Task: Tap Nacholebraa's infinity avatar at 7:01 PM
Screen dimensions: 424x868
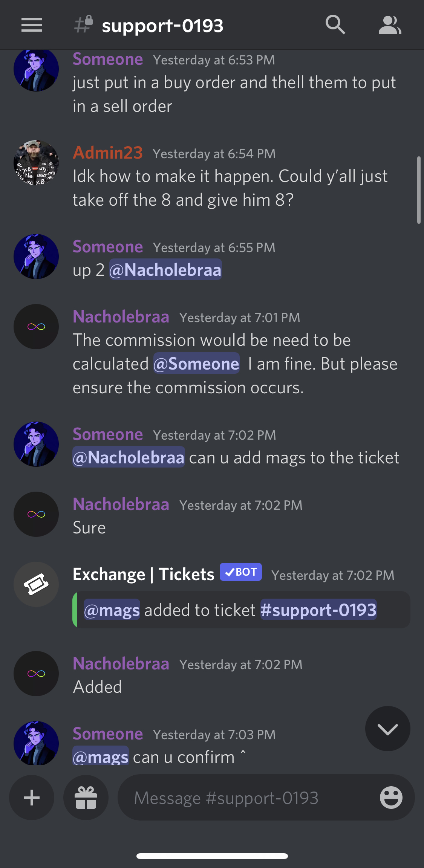Action: 36,327
